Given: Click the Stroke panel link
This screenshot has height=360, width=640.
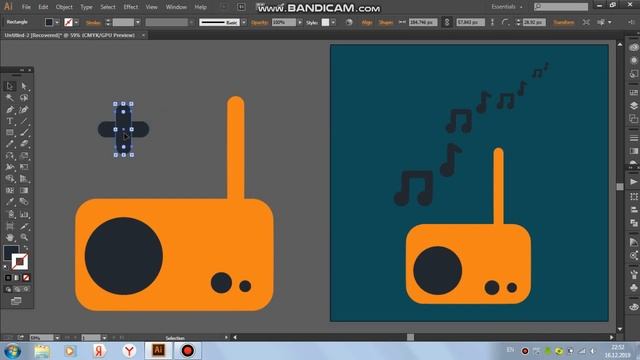Looking at the screenshot, I should [x=93, y=22].
